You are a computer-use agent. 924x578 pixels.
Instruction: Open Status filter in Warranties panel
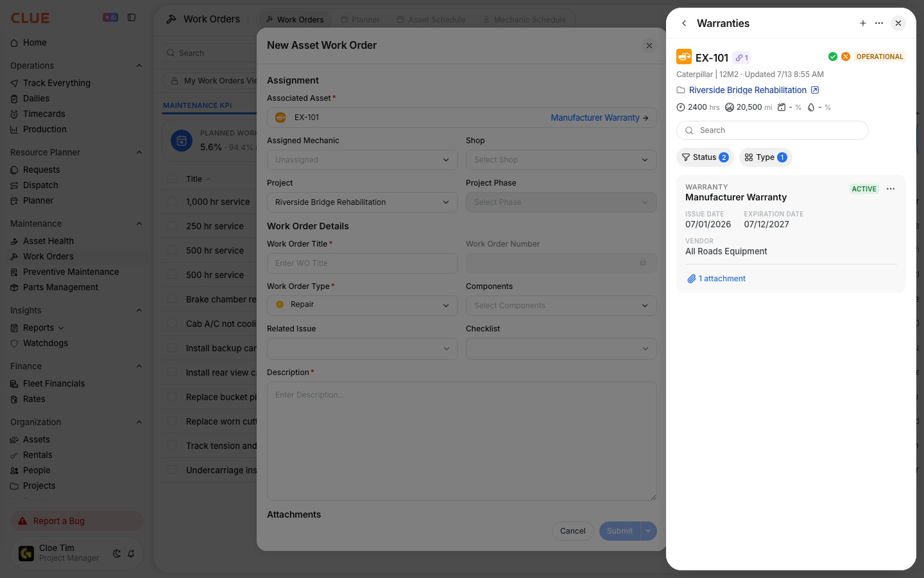[705, 157]
